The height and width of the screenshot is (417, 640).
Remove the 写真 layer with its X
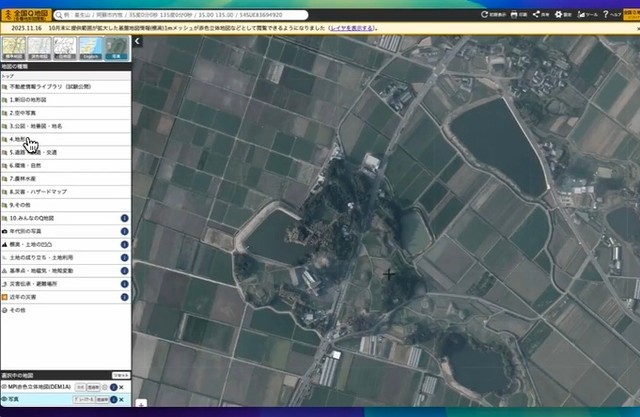pyautogui.click(x=121, y=400)
